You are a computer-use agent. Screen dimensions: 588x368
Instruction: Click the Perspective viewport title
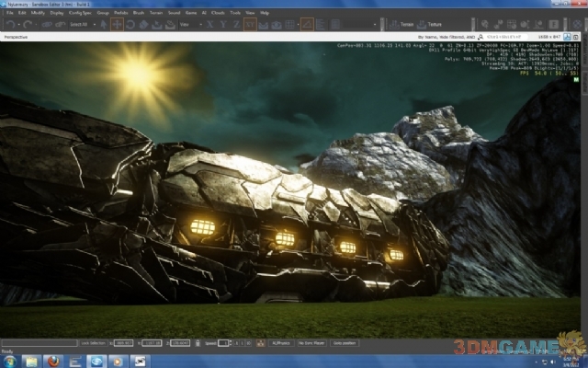(x=16, y=37)
